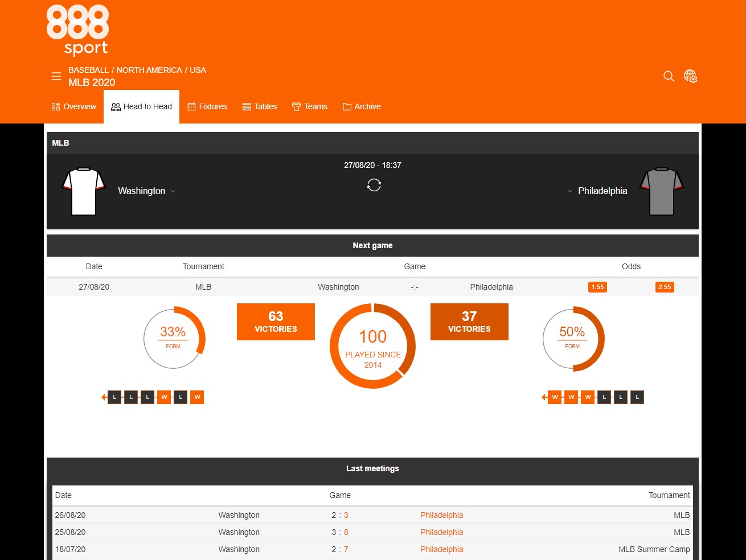
Task: Click the 100 played since 2014 donut chart
Action: pyautogui.click(x=373, y=345)
